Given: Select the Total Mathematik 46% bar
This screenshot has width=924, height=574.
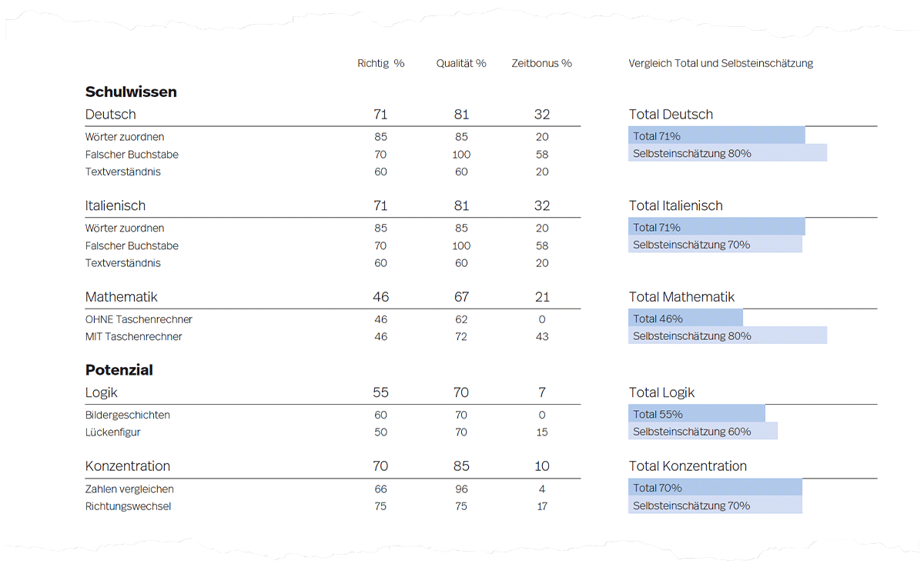Looking at the screenshot, I should 685,319.
